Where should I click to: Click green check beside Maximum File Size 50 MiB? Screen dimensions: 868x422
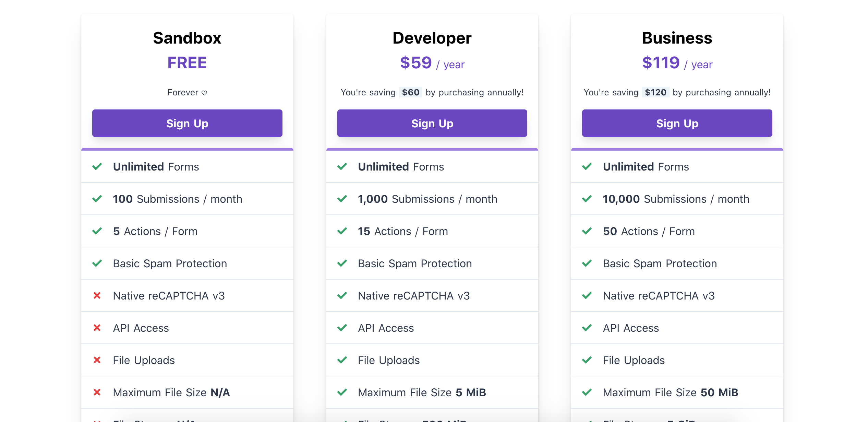click(x=587, y=392)
